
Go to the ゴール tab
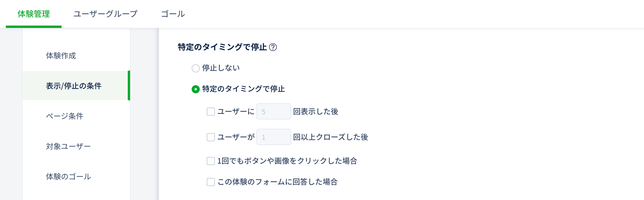pyautogui.click(x=173, y=14)
